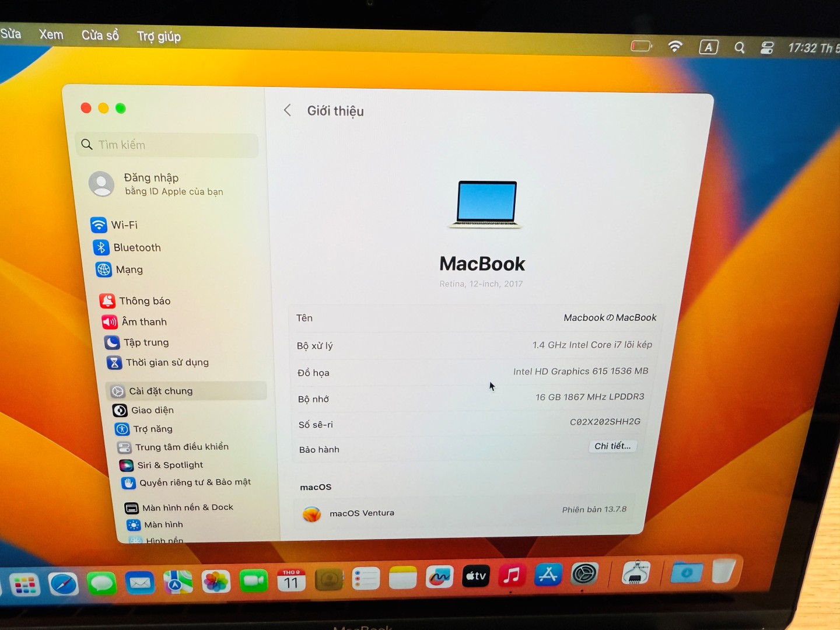
Task: Open Siri & Spotlight settings
Action: coord(162,465)
